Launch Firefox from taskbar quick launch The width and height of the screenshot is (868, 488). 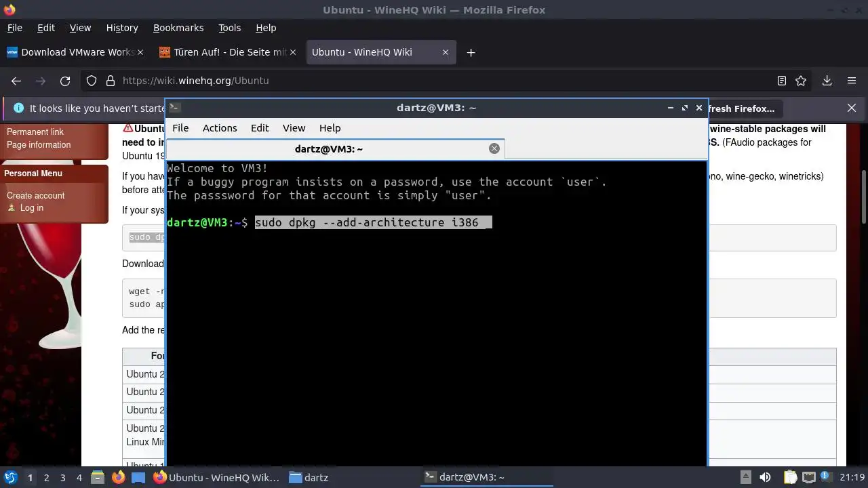click(x=118, y=477)
